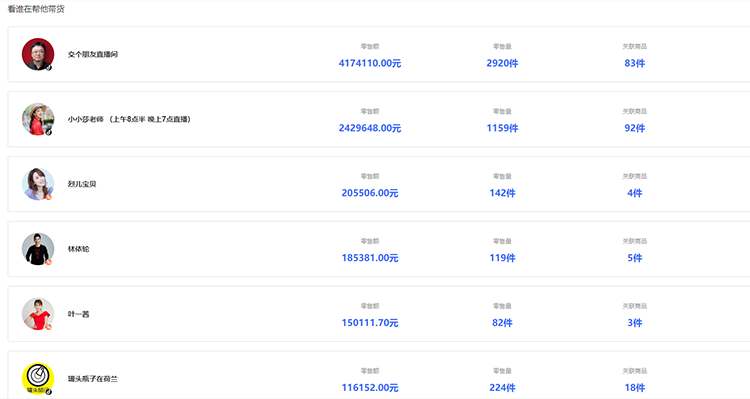The width and height of the screenshot is (750, 399).
Task: Select streamer name 罐头瓶子在荷兰
Action: pyautogui.click(x=93, y=379)
